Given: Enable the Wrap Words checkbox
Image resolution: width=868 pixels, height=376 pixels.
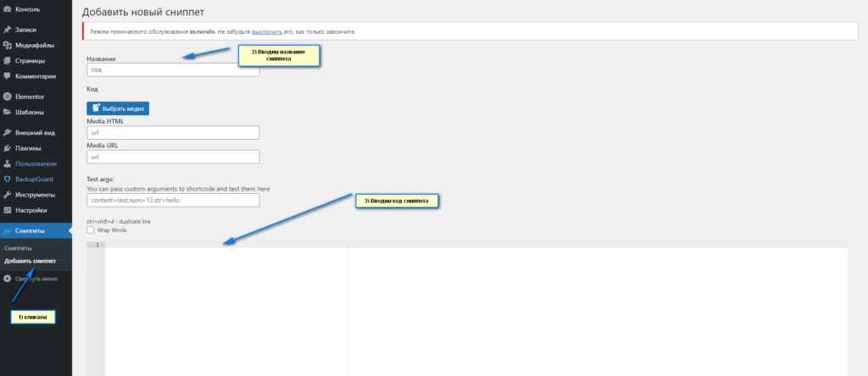Looking at the screenshot, I should pos(91,229).
